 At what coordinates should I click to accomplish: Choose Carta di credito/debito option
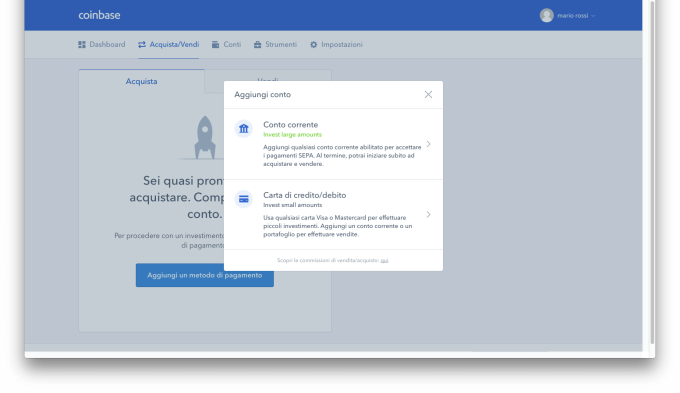point(333,214)
